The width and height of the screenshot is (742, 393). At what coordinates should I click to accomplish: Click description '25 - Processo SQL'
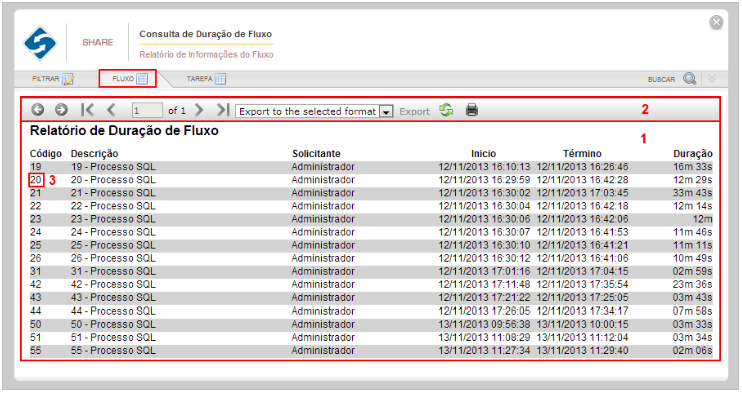(x=113, y=245)
